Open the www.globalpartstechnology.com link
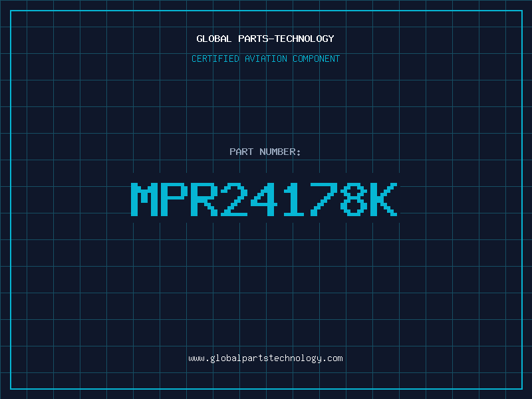The image size is (532, 399). point(265,358)
